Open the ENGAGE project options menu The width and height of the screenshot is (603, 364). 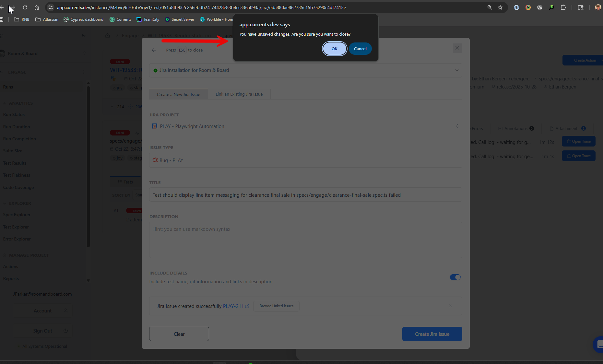coord(84,72)
